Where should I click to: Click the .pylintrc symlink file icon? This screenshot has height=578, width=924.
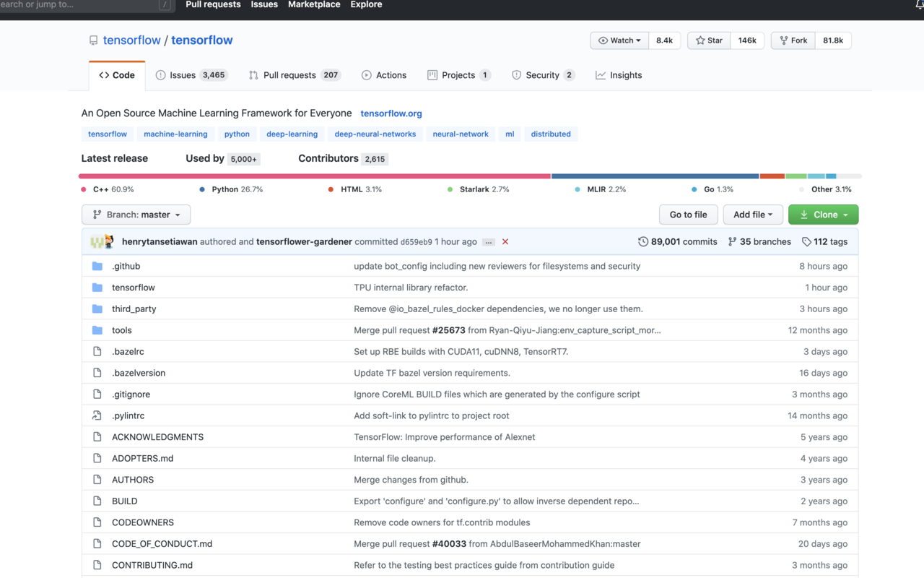(x=97, y=415)
